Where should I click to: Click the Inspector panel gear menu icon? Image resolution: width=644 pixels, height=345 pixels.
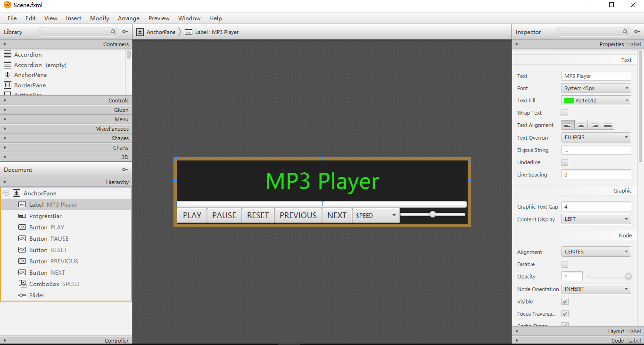[637, 32]
